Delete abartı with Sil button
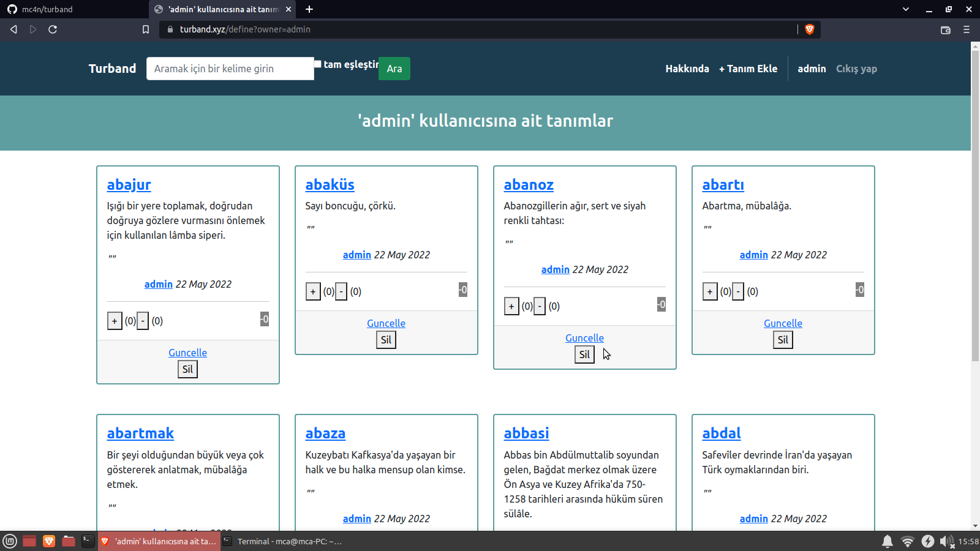Viewport: 980px width, 551px height. 783,340
